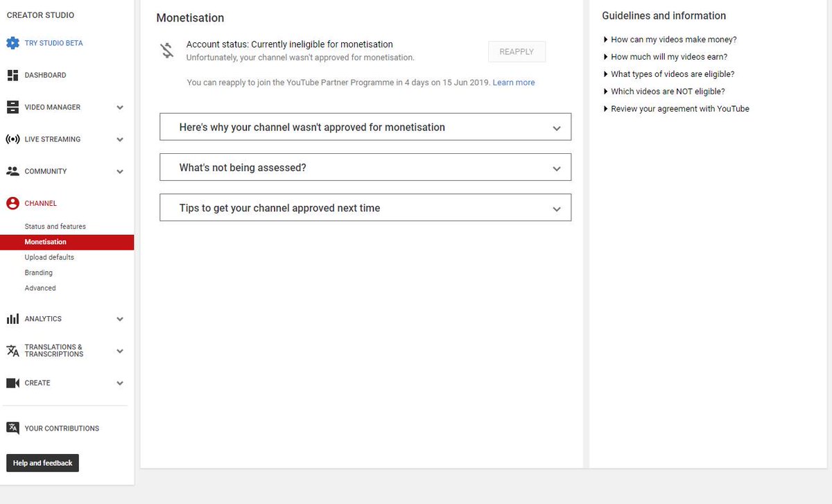Open the Advanced channel settings
The width and height of the screenshot is (832, 504).
[40, 288]
